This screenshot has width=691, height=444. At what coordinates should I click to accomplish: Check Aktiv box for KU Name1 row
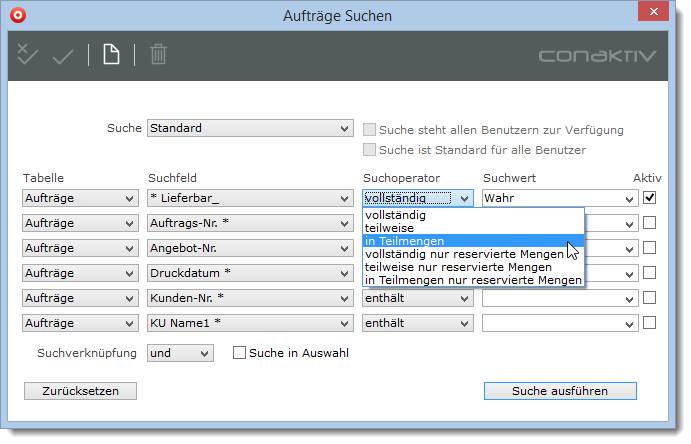(649, 323)
